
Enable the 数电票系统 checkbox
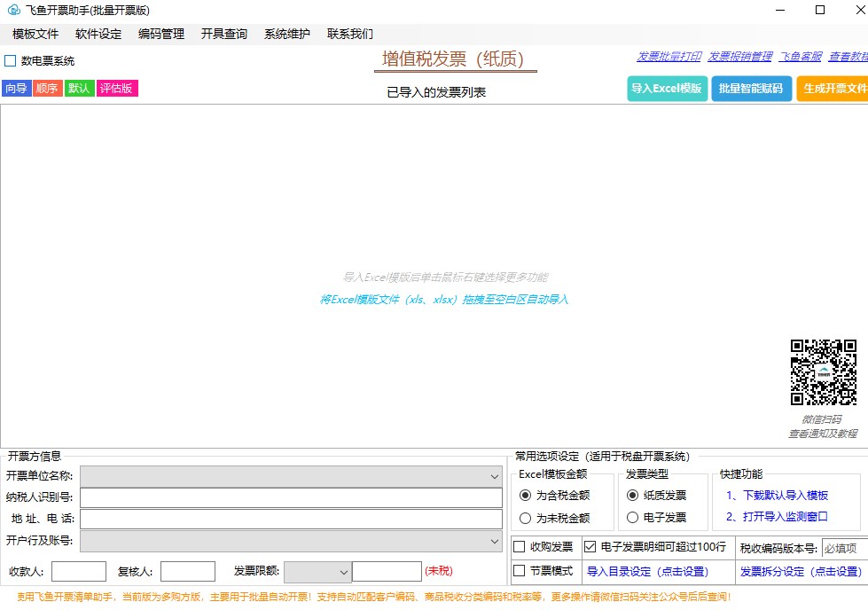(x=11, y=61)
